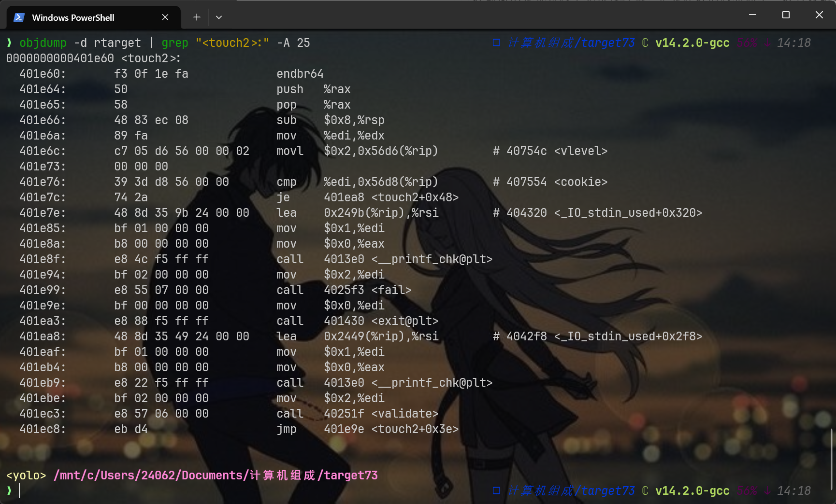Image resolution: width=836 pixels, height=504 pixels.
Task: Click the "jmp 401e9e <touch2+0x3e>" instruction
Action: 368,429
